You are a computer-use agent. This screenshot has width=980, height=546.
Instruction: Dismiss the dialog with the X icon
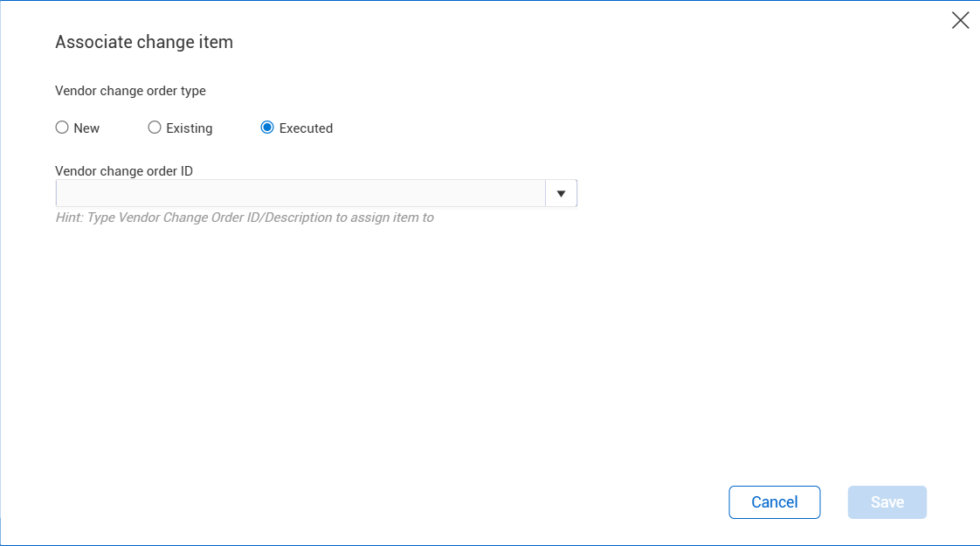click(960, 21)
